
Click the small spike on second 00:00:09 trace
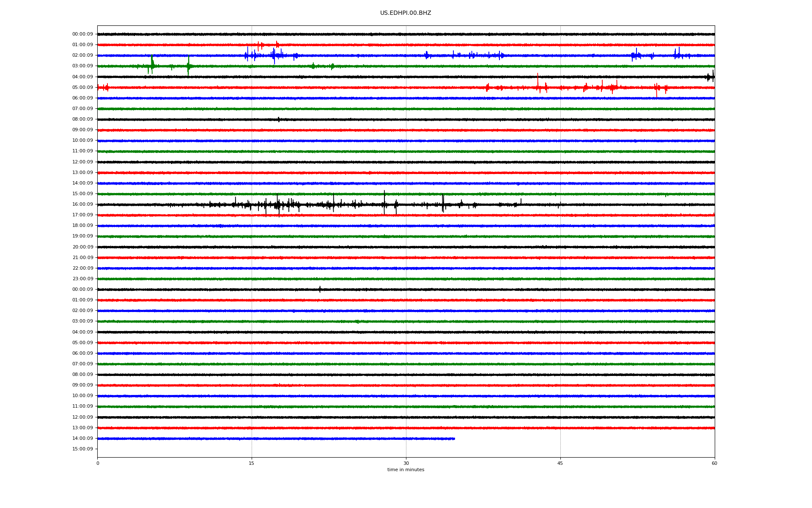tap(320, 289)
